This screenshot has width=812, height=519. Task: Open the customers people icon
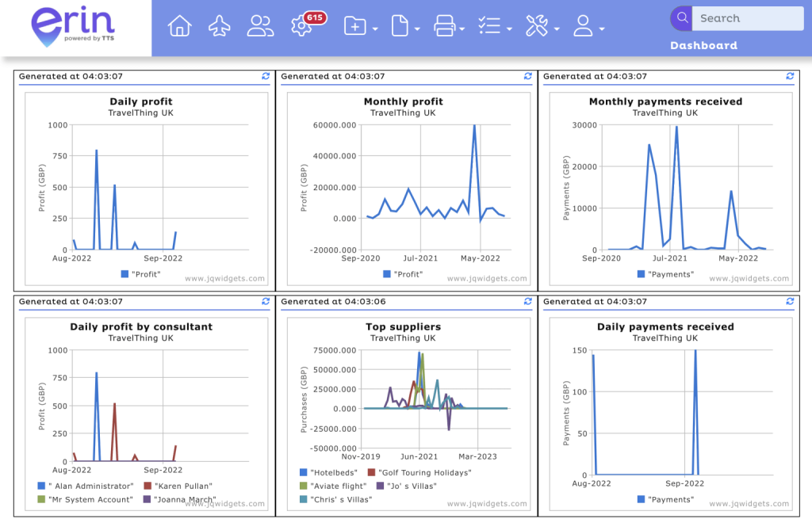coord(260,26)
